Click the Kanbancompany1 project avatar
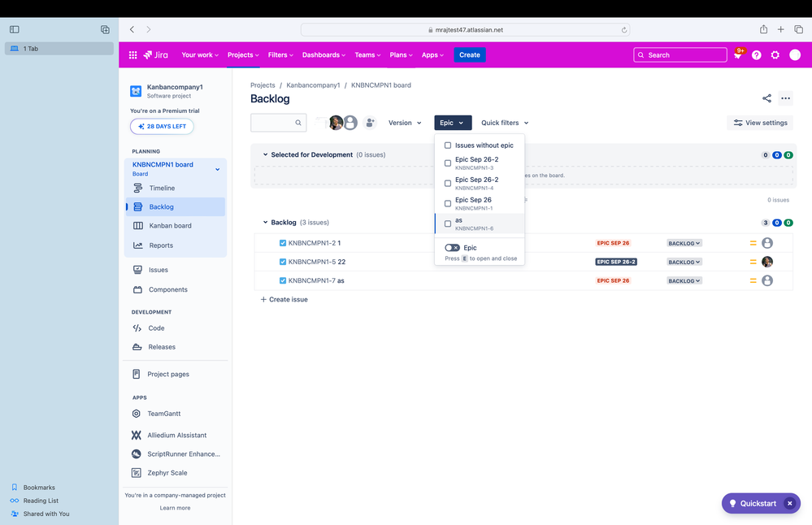This screenshot has height=525, width=812. point(136,91)
